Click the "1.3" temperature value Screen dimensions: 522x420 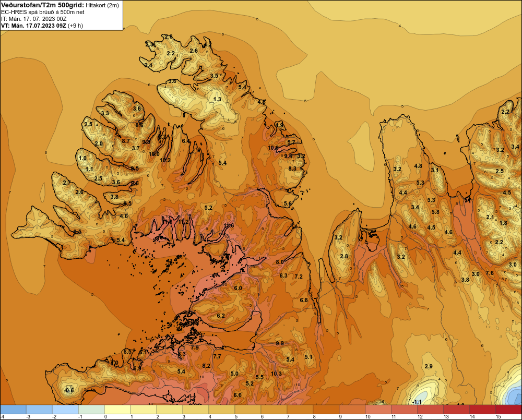click(217, 99)
